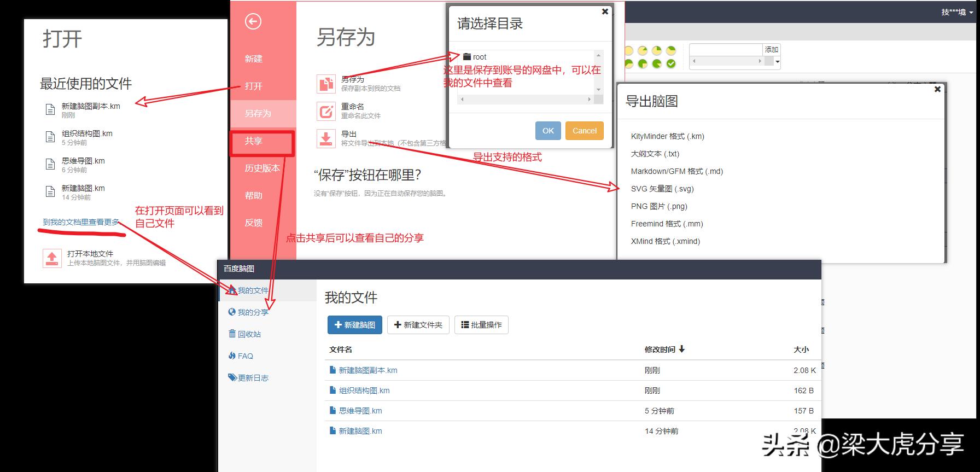Click the 添加 button next to the resource field
The height and width of the screenshot is (472, 980).
click(772, 50)
